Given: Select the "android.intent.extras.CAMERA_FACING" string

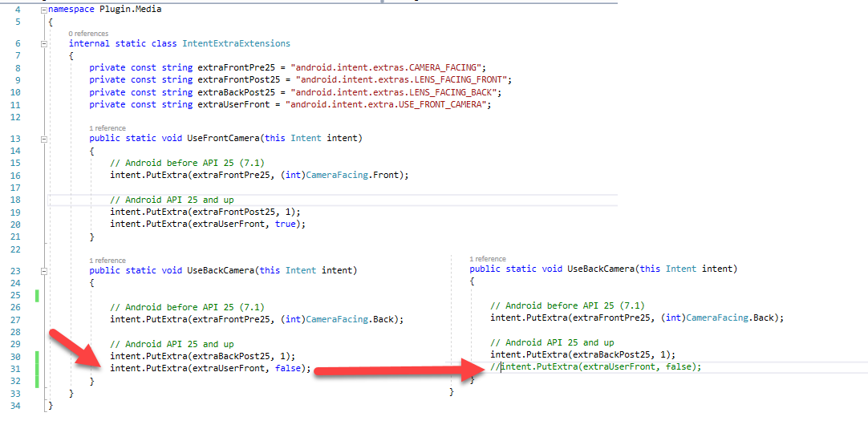Looking at the screenshot, I should [387, 67].
